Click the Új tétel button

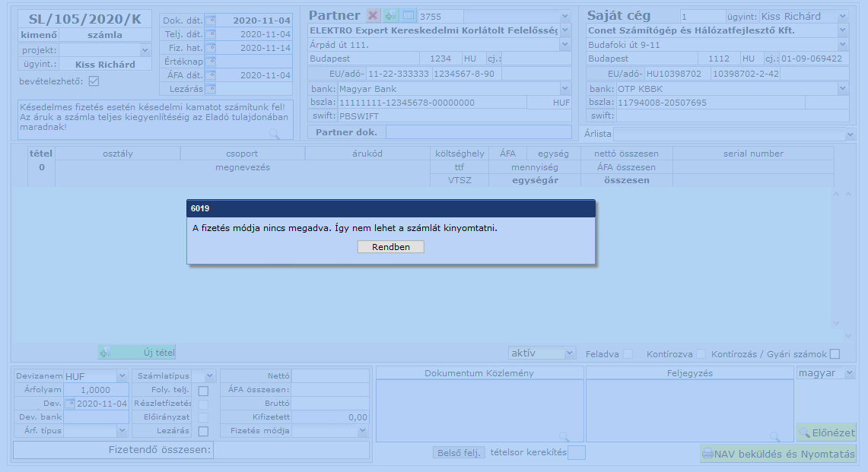(137, 352)
